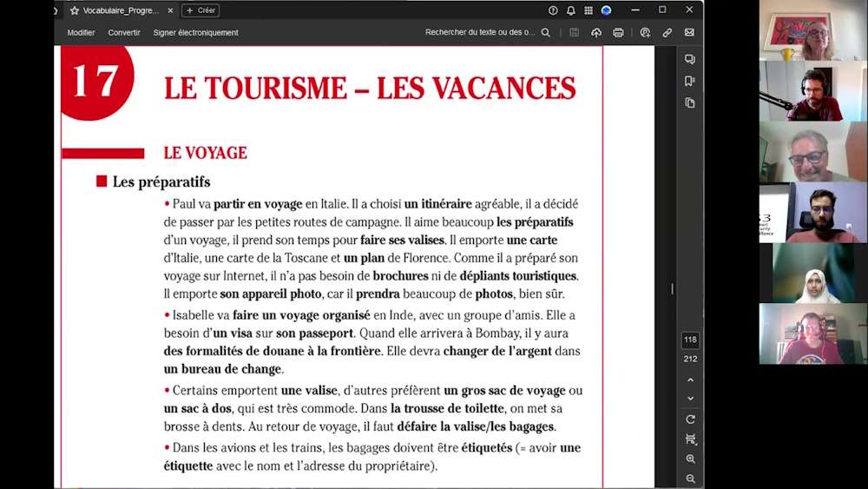Click the bold phrase la trousse de toilette
Viewport: 868px width, 489px height.
447,409
